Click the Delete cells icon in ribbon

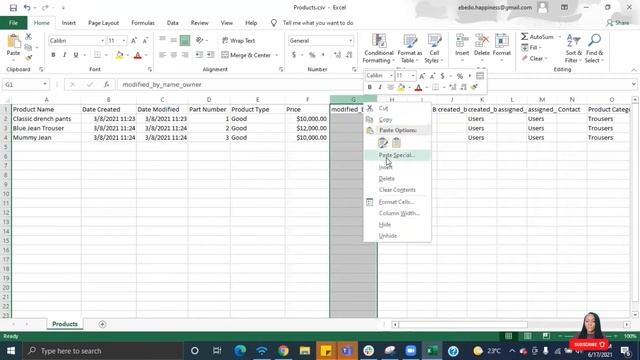tap(482, 41)
